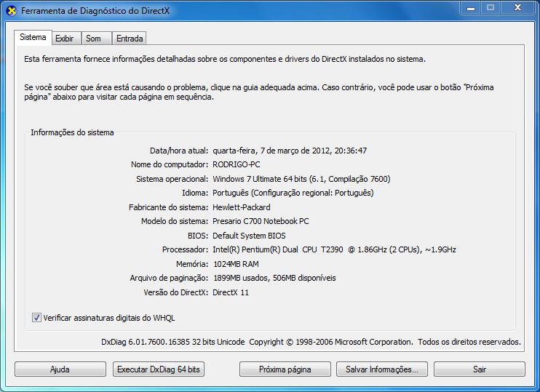540x392 pixels.
Task: Click Executar DxDiag 64 bits button
Action: tap(159, 369)
